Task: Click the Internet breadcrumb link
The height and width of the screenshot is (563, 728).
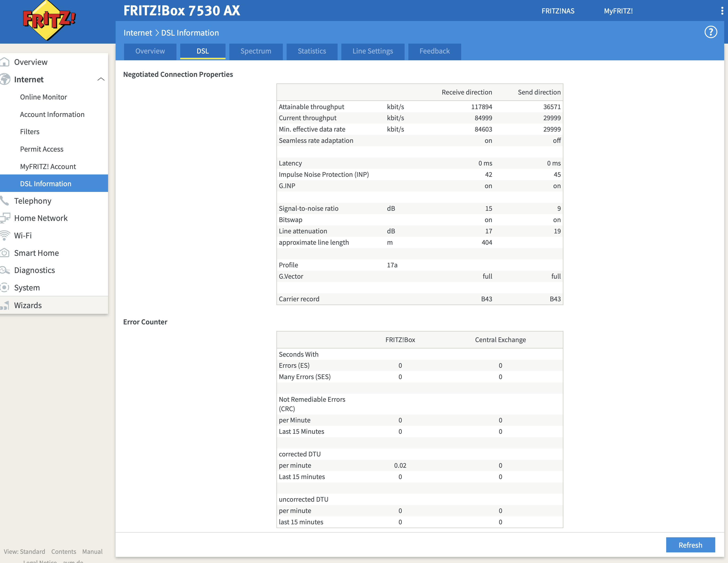Action: point(138,33)
